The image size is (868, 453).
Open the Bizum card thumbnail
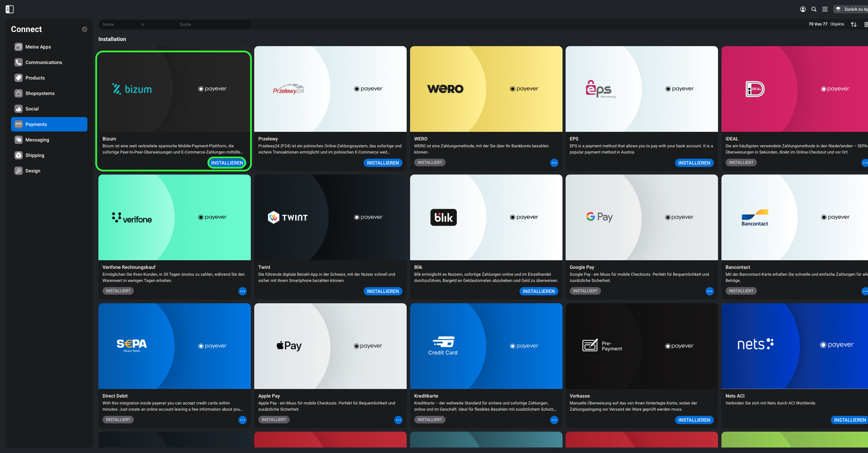click(x=174, y=89)
